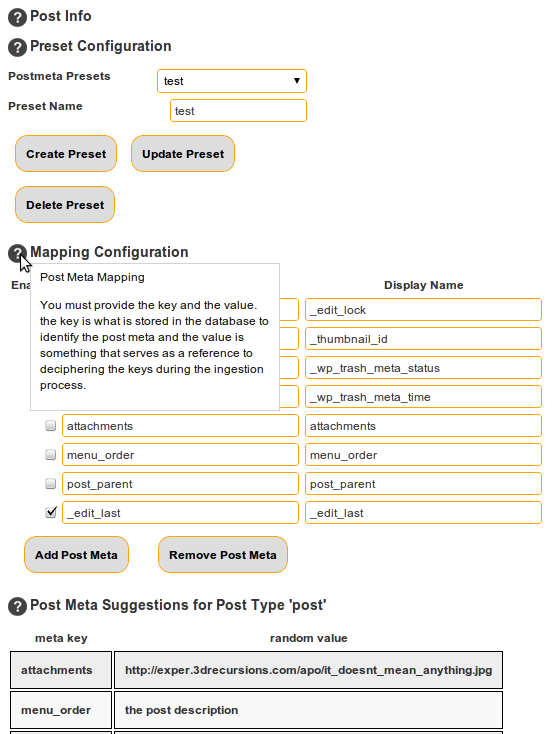The height and width of the screenshot is (734, 559).
Task: Select the attachments key input field
Action: point(180,426)
